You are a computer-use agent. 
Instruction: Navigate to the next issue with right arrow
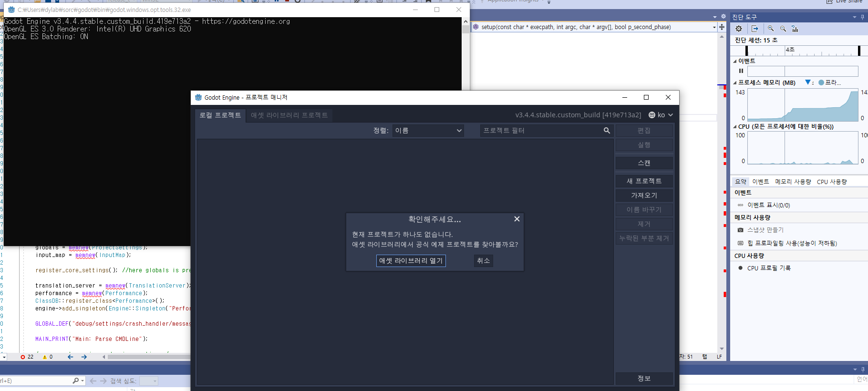click(x=84, y=357)
